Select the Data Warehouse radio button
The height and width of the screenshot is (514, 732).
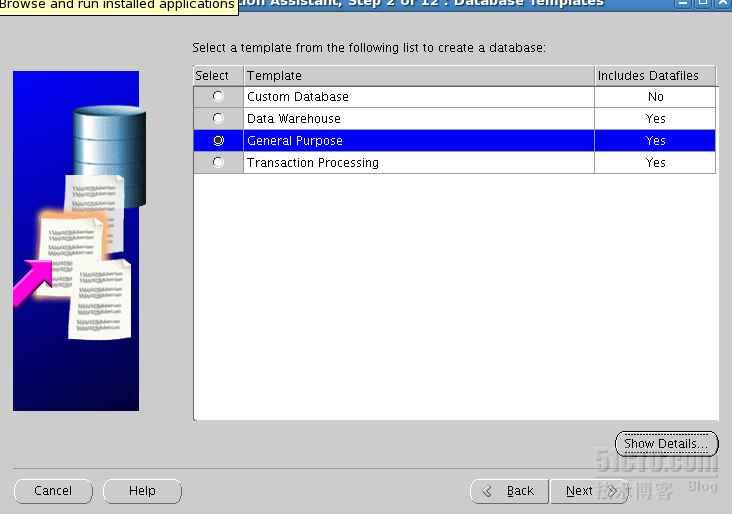click(218, 119)
